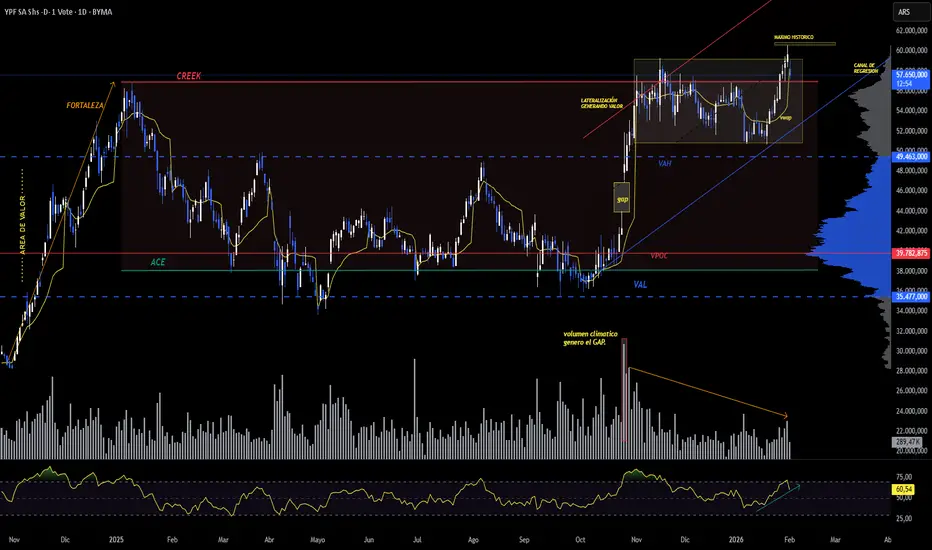The height and width of the screenshot is (550, 932).
Task: Click the 49.463,000 VAH price label
Action: 911,157
